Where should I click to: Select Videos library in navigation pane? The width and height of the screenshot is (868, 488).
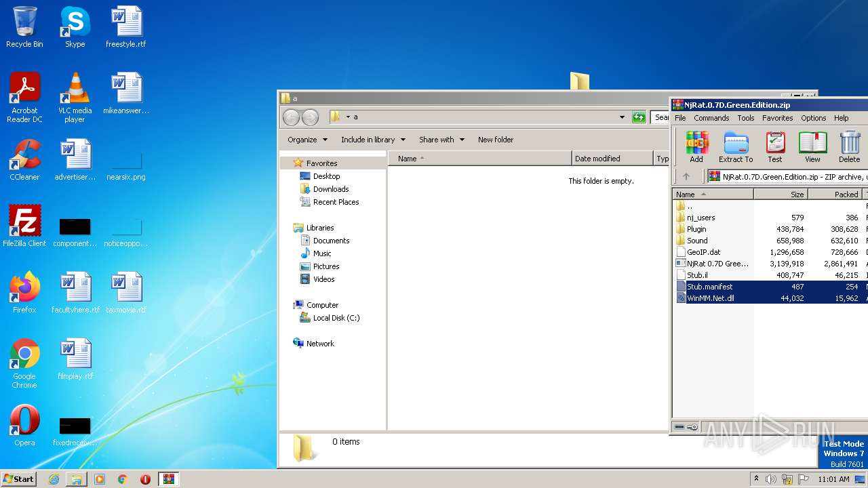pyautogui.click(x=317, y=279)
